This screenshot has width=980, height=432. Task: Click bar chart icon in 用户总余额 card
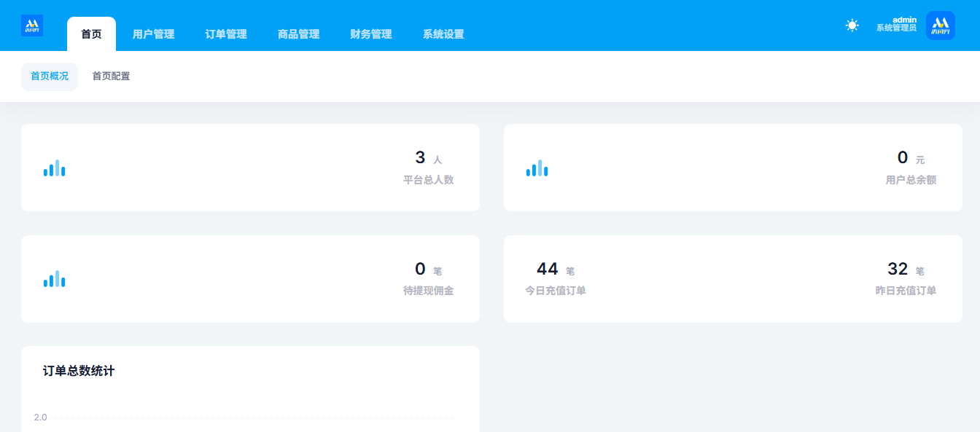tap(537, 168)
